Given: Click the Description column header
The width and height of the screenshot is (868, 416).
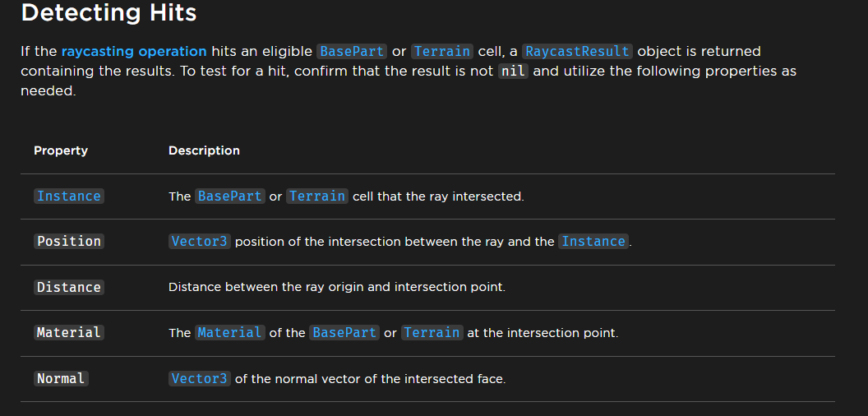Looking at the screenshot, I should tap(204, 150).
